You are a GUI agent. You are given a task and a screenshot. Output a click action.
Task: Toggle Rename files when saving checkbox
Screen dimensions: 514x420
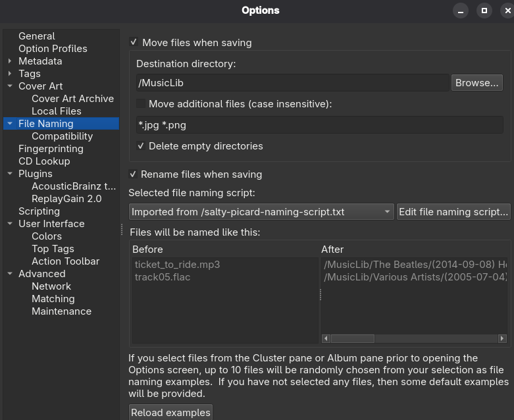(134, 174)
